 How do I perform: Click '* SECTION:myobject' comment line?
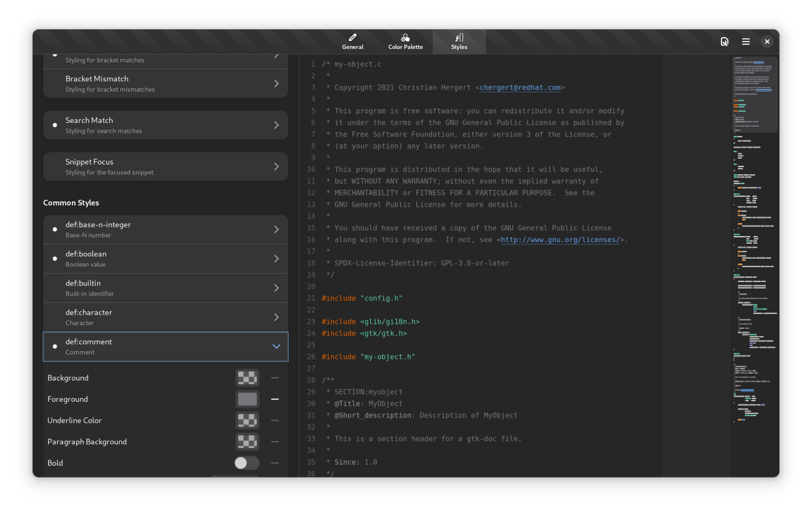point(364,392)
